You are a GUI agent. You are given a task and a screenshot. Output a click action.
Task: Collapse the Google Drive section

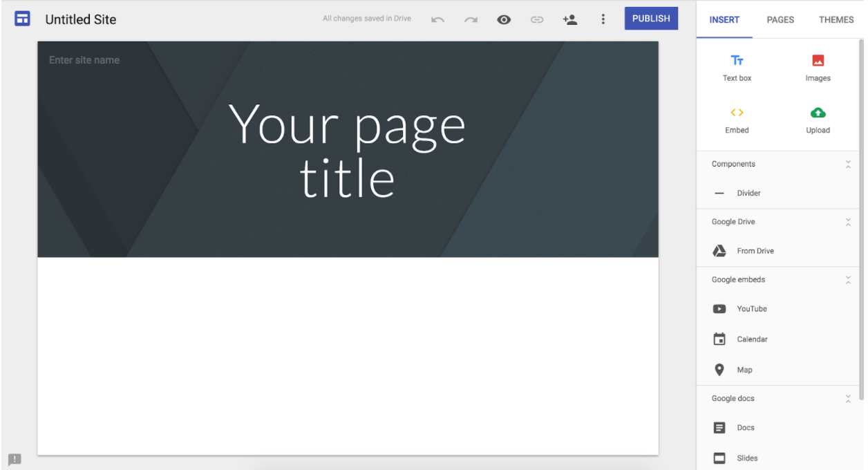pyautogui.click(x=848, y=222)
